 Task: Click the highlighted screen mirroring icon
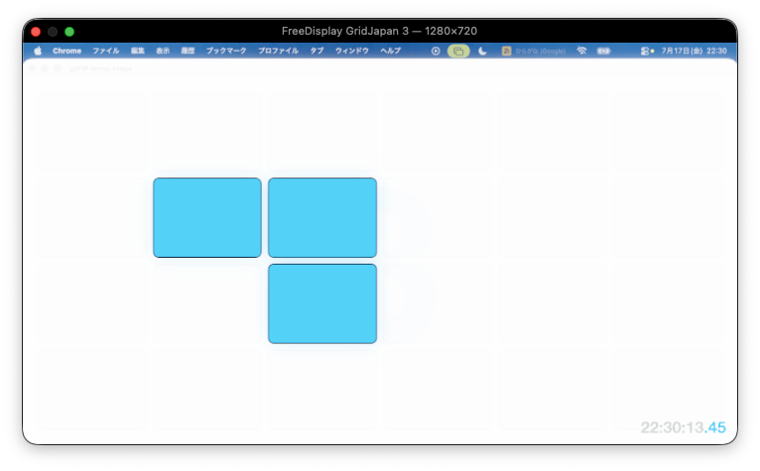(x=458, y=51)
